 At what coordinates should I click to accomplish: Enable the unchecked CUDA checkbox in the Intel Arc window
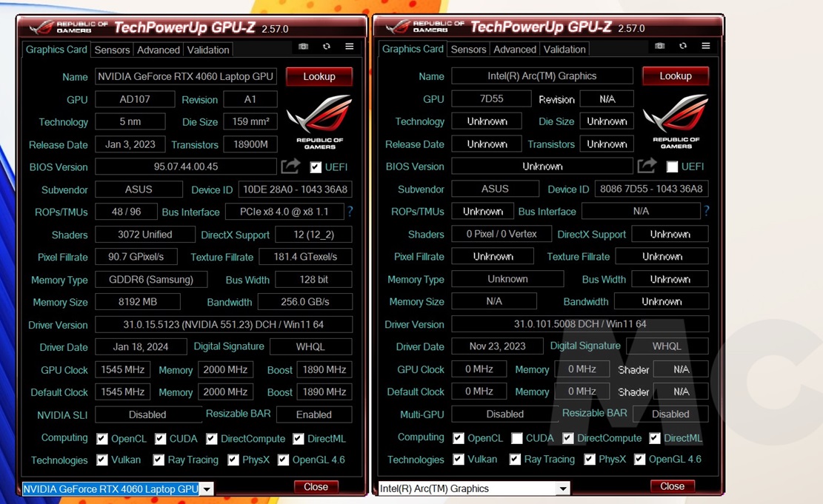click(517, 438)
